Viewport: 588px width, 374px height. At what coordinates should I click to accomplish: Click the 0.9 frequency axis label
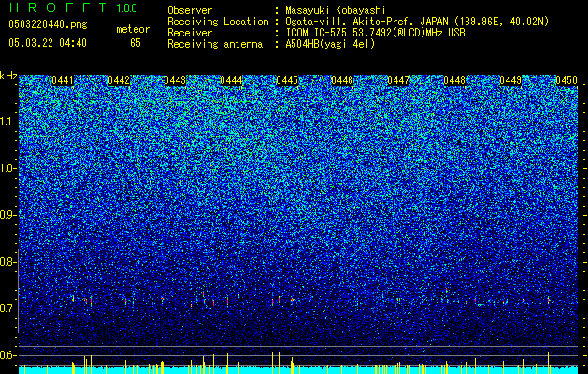coord(7,215)
